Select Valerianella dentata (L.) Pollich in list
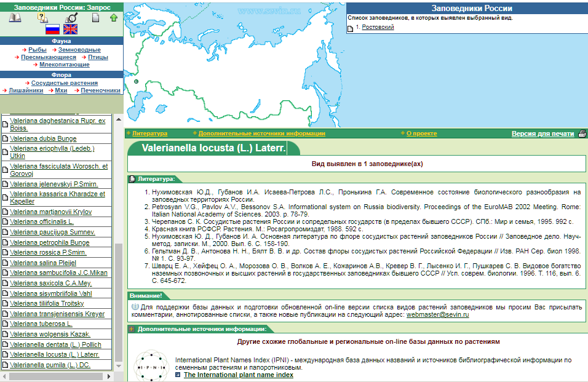588x382 pixels. coord(55,344)
